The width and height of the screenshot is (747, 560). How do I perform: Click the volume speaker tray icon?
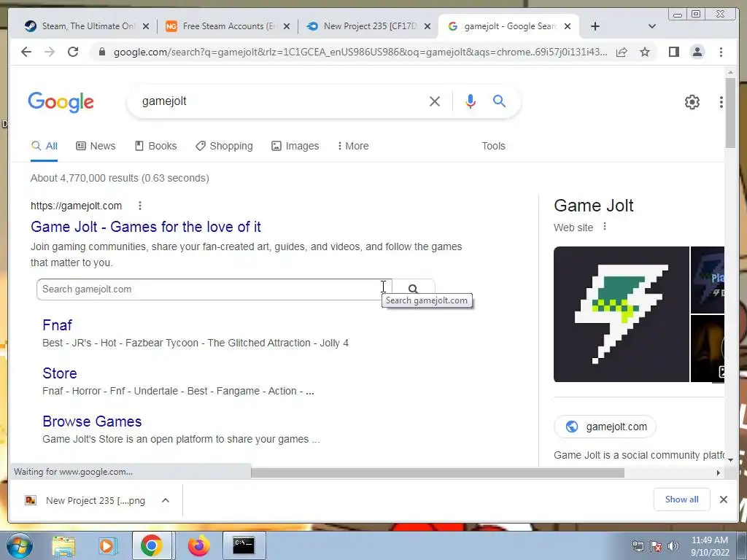[673, 546]
